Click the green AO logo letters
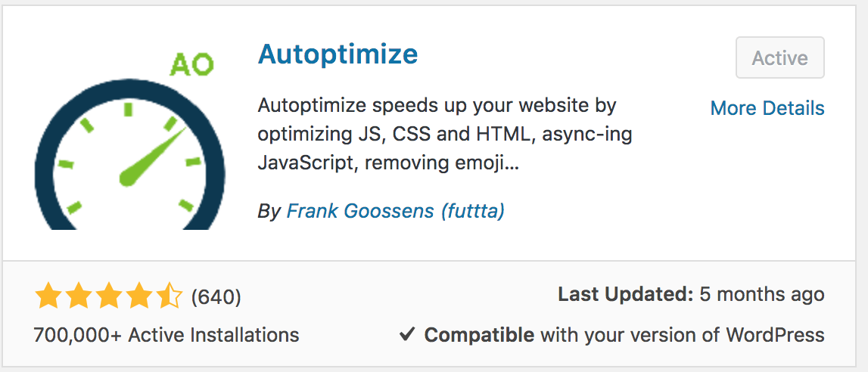Image resolution: width=868 pixels, height=372 pixels. (191, 65)
